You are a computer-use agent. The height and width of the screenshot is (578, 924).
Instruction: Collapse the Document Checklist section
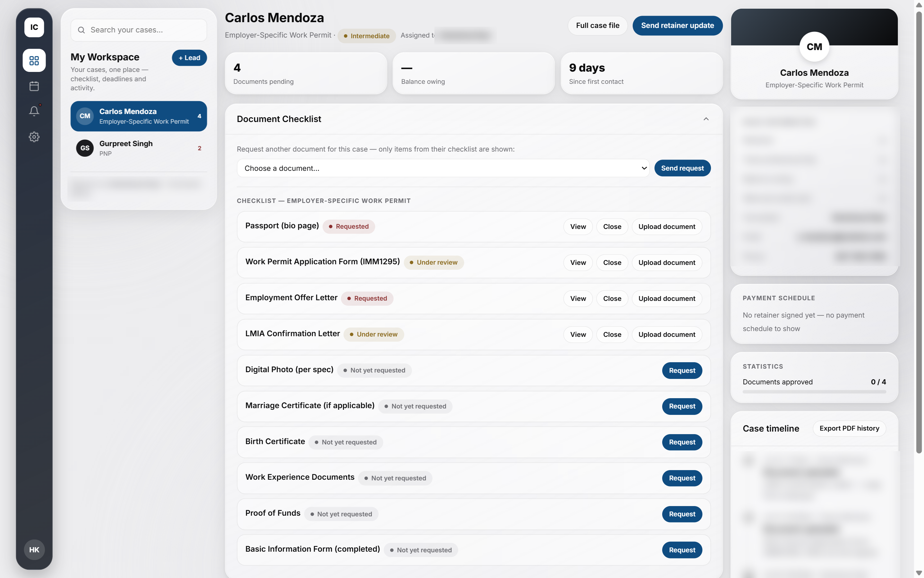(706, 119)
